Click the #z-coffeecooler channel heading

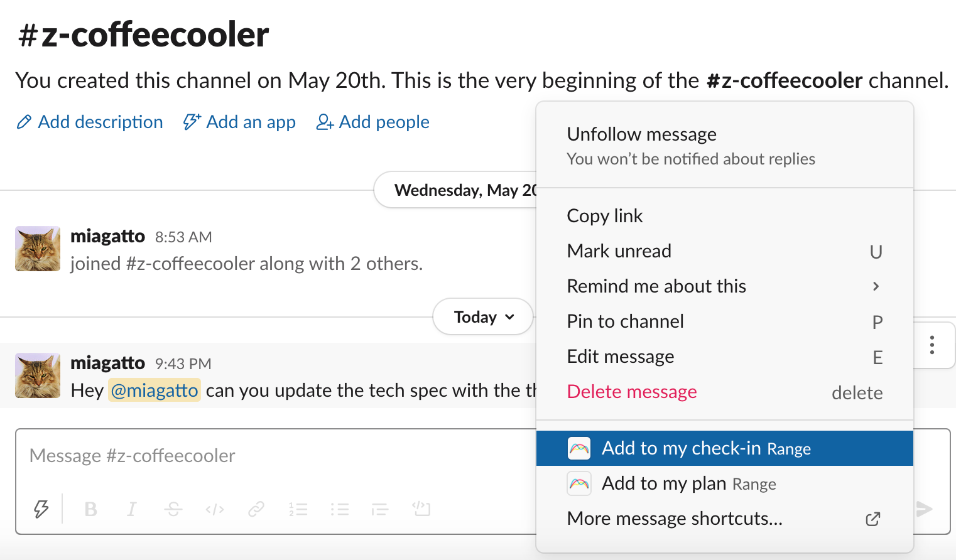point(143,35)
